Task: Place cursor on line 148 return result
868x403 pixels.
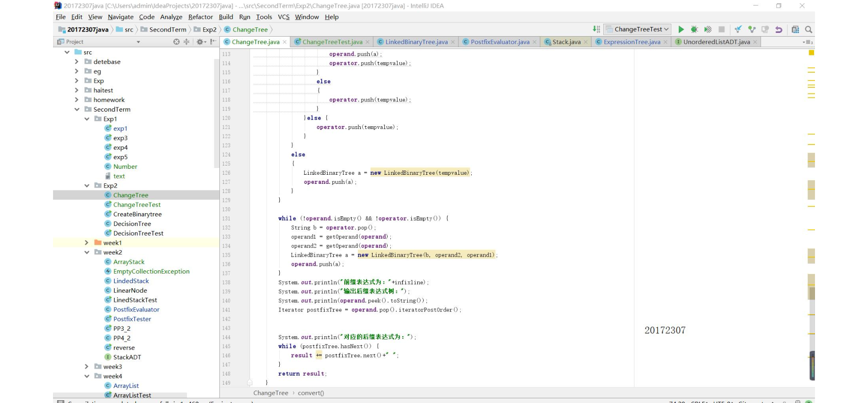Action: coord(302,374)
